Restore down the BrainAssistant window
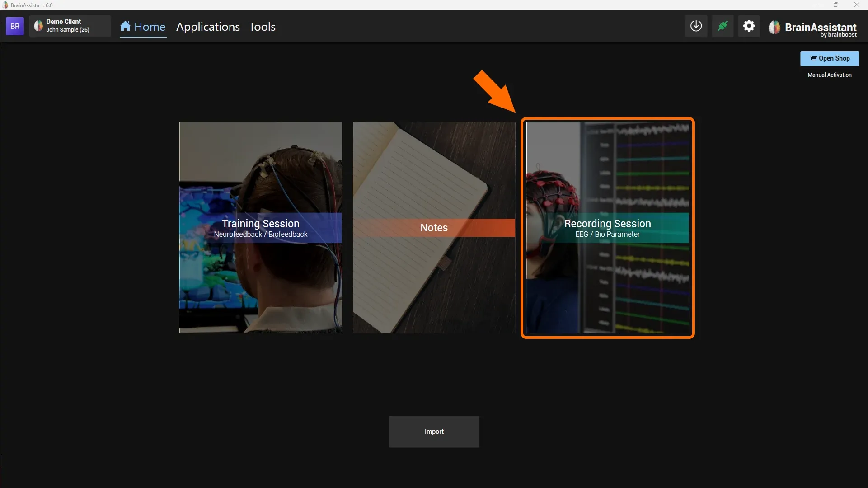Image resolution: width=868 pixels, height=488 pixels. point(836,5)
